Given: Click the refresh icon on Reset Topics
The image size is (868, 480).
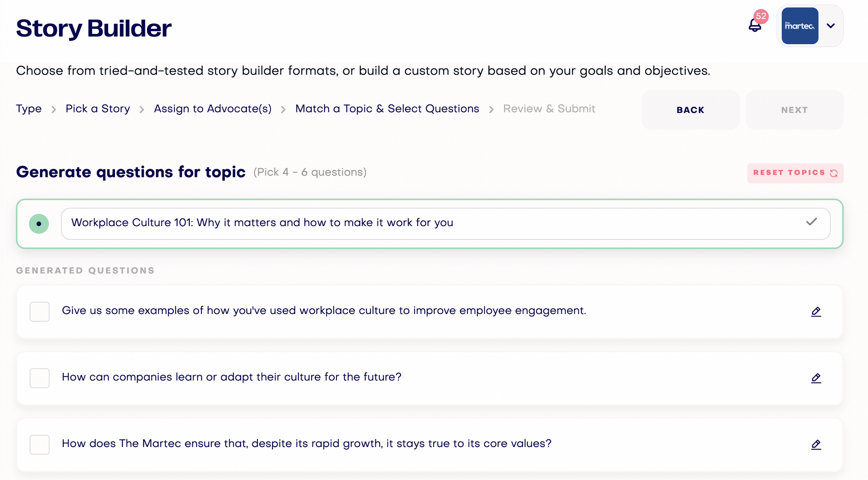Looking at the screenshot, I should 834,173.
